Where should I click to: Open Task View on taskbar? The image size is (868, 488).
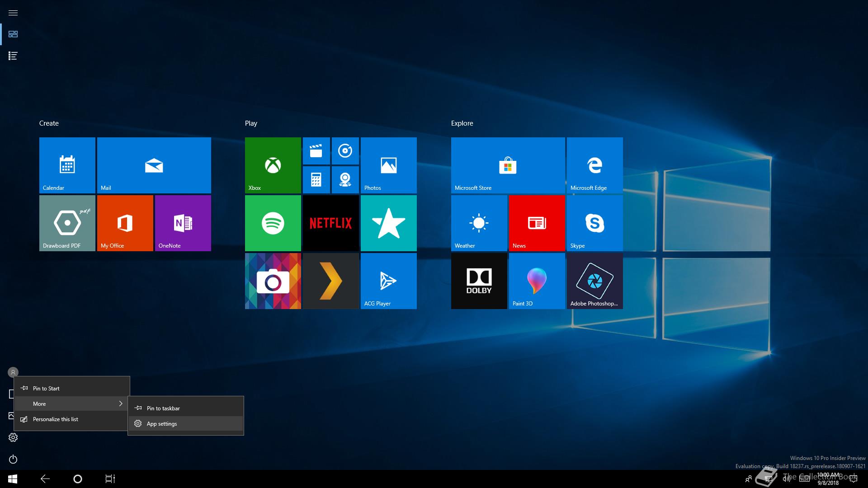tap(110, 479)
